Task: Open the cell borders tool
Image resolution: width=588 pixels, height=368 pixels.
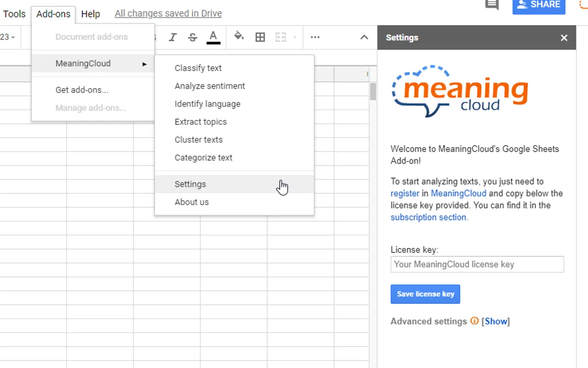Action: pos(260,37)
